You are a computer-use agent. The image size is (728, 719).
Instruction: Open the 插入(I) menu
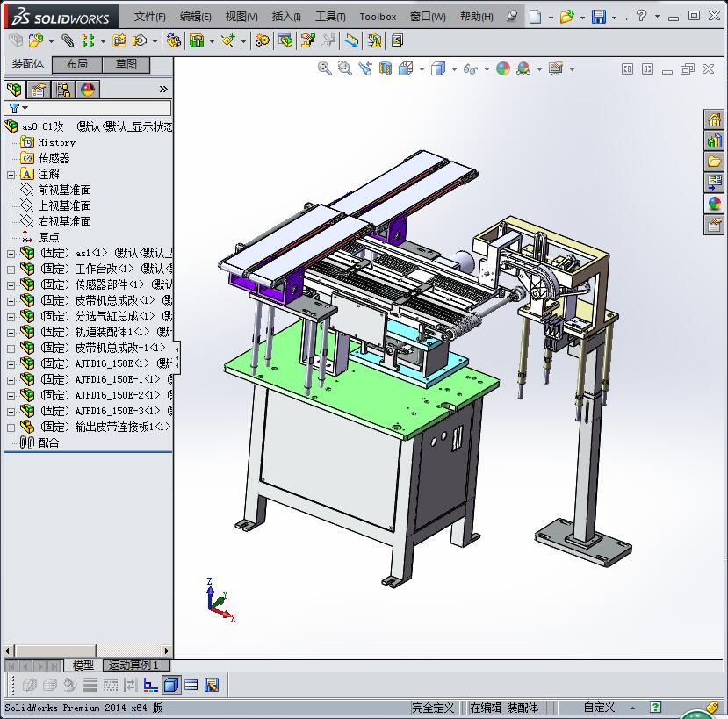[286, 17]
